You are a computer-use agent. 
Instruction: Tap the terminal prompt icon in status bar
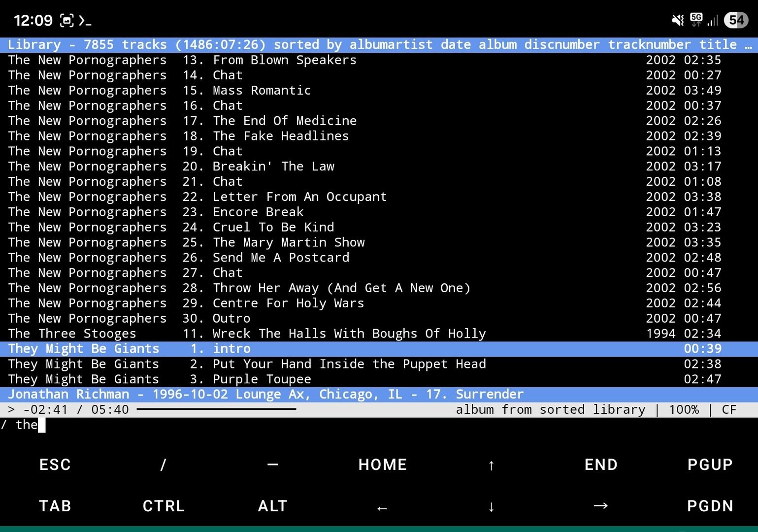point(85,21)
